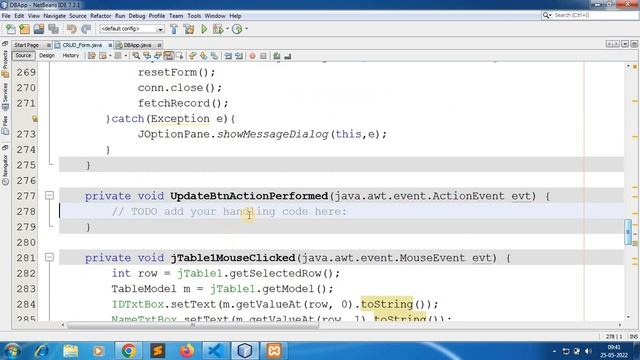Click the Last Edit icon in the editor toolbar
The height and width of the screenshot is (360, 640).
[x=92, y=56]
